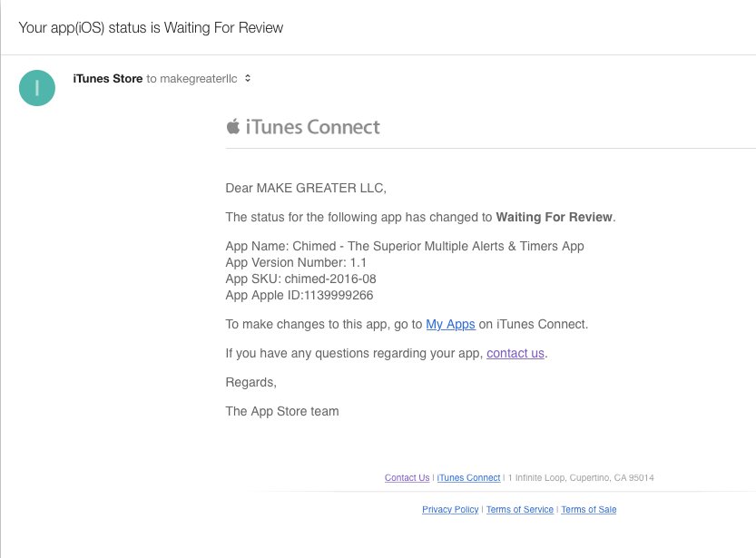The image size is (756, 558).
Task: Click the 'Dear MAKE GREATER LLC,' greeting
Action: click(306, 188)
